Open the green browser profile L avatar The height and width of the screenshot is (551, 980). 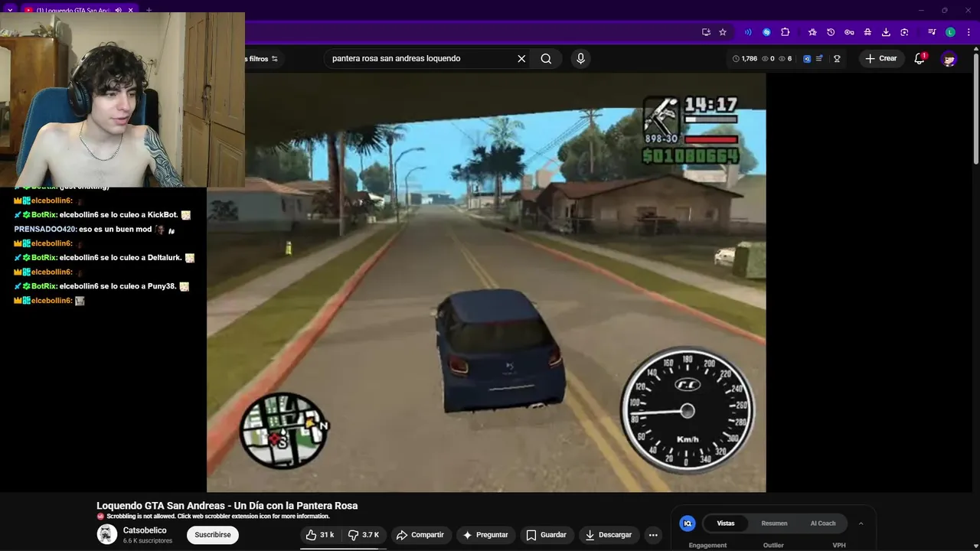click(x=950, y=32)
